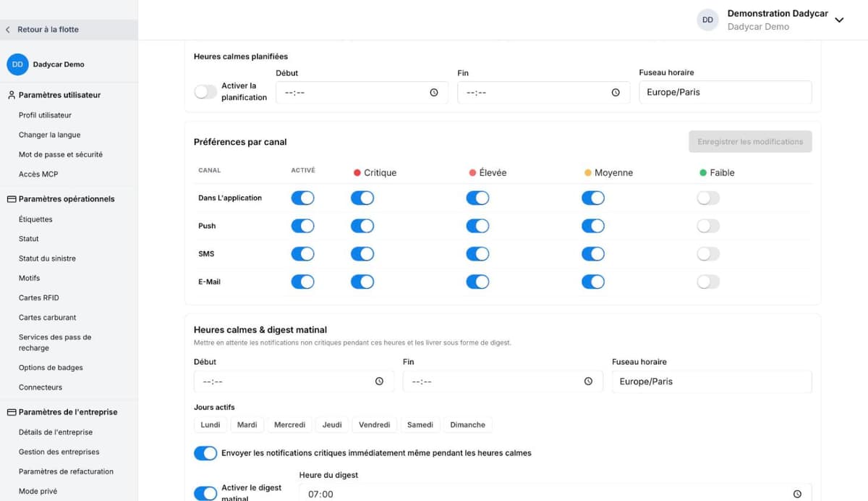Open the digest section Fuseau horaire field
The width and height of the screenshot is (868, 501).
[712, 382]
